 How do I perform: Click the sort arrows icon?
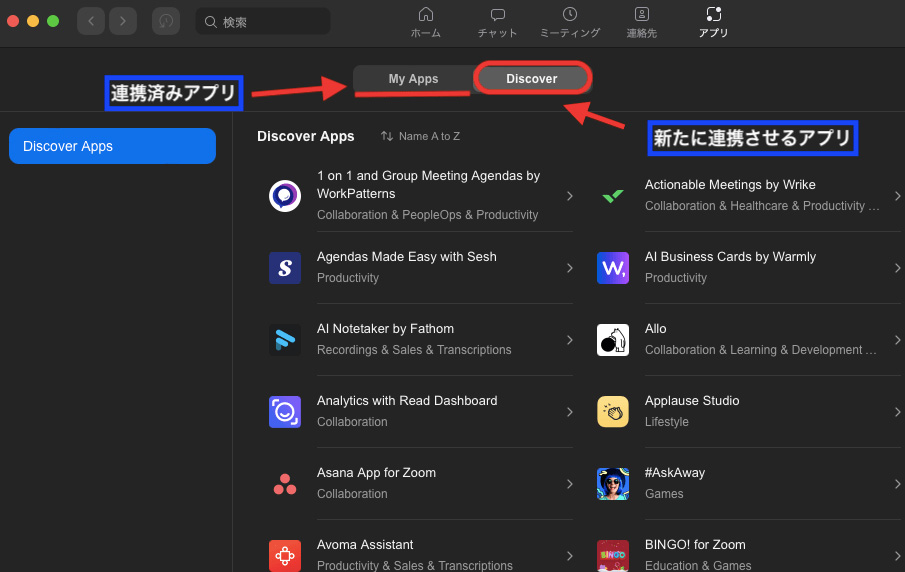387,136
